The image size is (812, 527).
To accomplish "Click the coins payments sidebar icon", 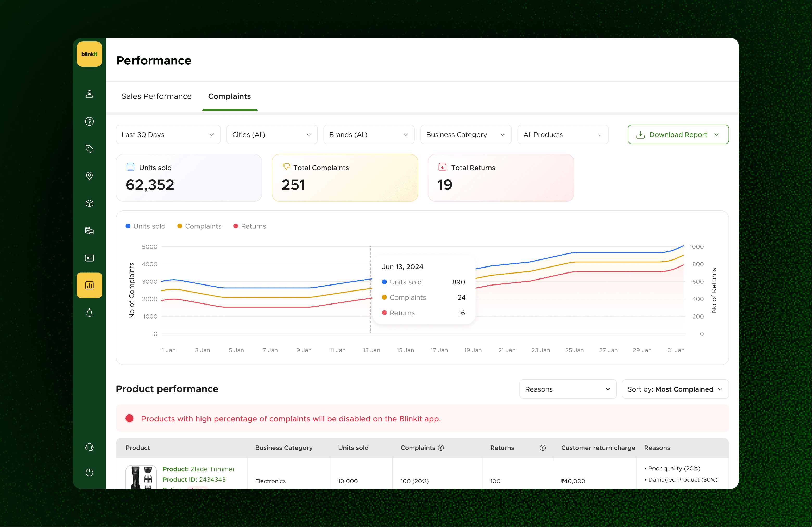I will (89, 231).
